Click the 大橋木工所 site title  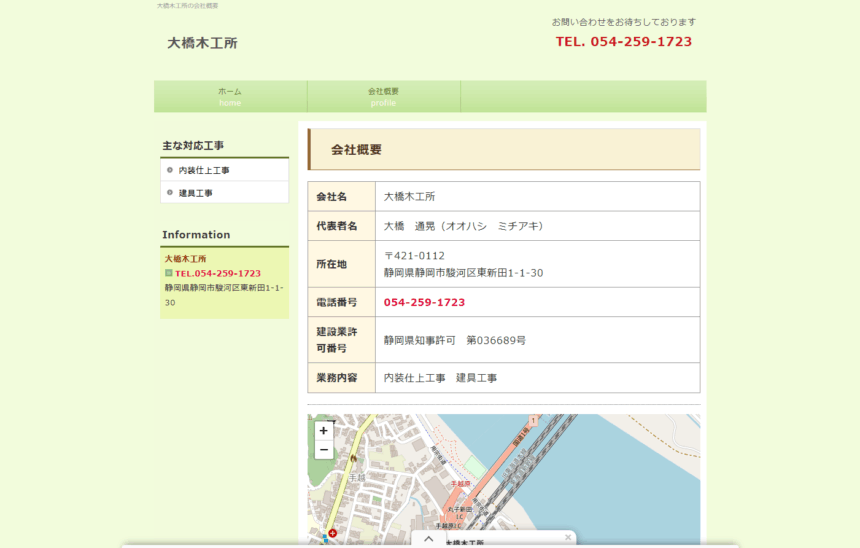(202, 43)
